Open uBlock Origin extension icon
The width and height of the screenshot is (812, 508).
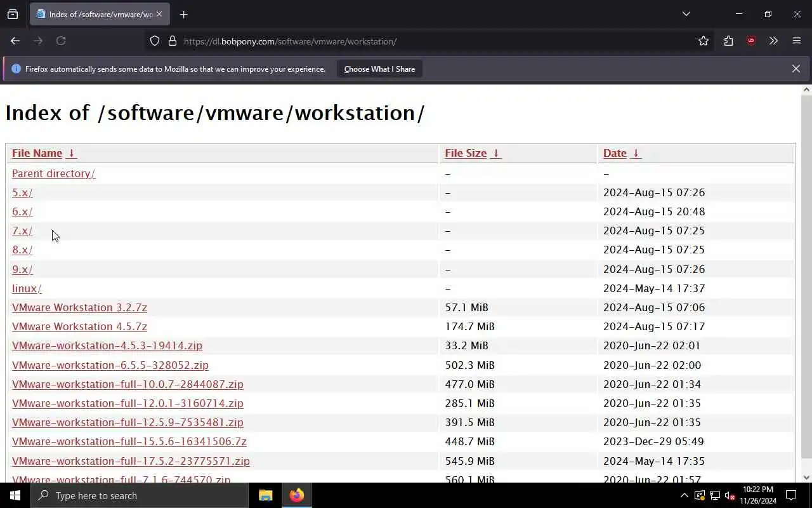[751, 41]
